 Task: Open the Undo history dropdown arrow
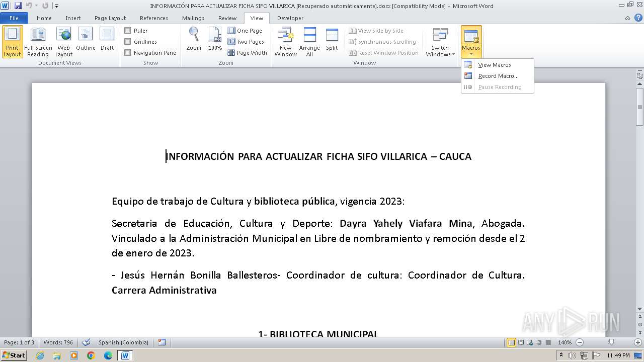pos(37,6)
